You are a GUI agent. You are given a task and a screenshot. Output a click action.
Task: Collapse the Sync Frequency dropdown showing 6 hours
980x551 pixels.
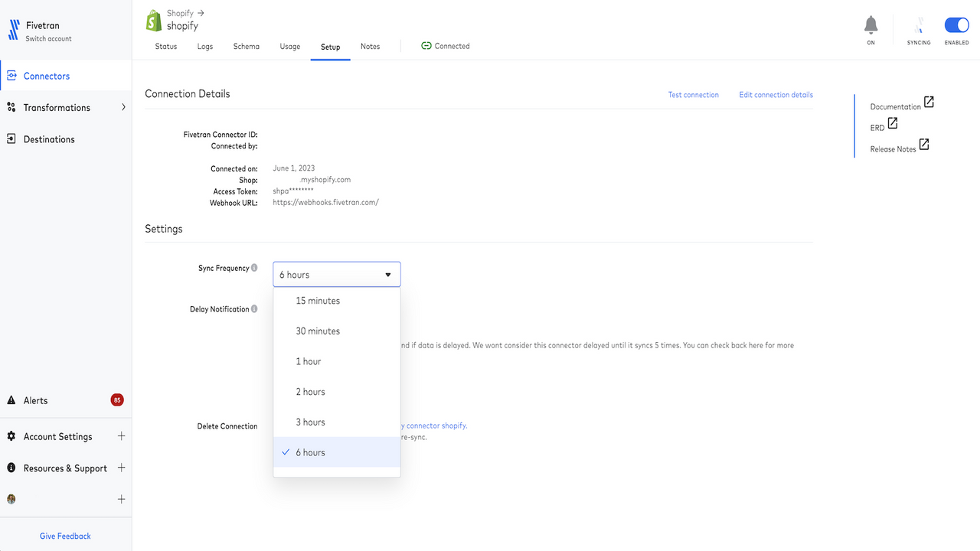click(x=337, y=274)
